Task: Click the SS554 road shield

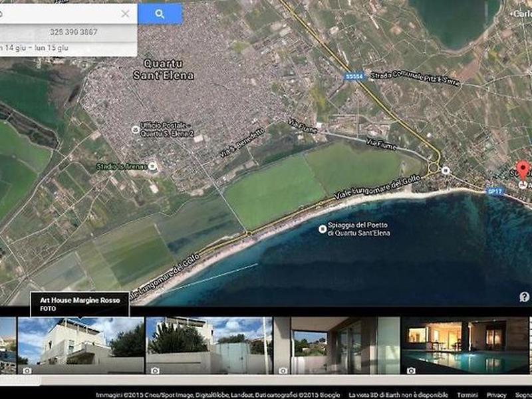Action: tap(353, 77)
